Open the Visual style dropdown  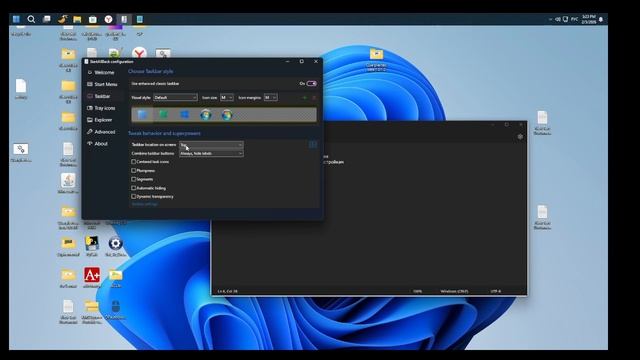click(x=175, y=98)
